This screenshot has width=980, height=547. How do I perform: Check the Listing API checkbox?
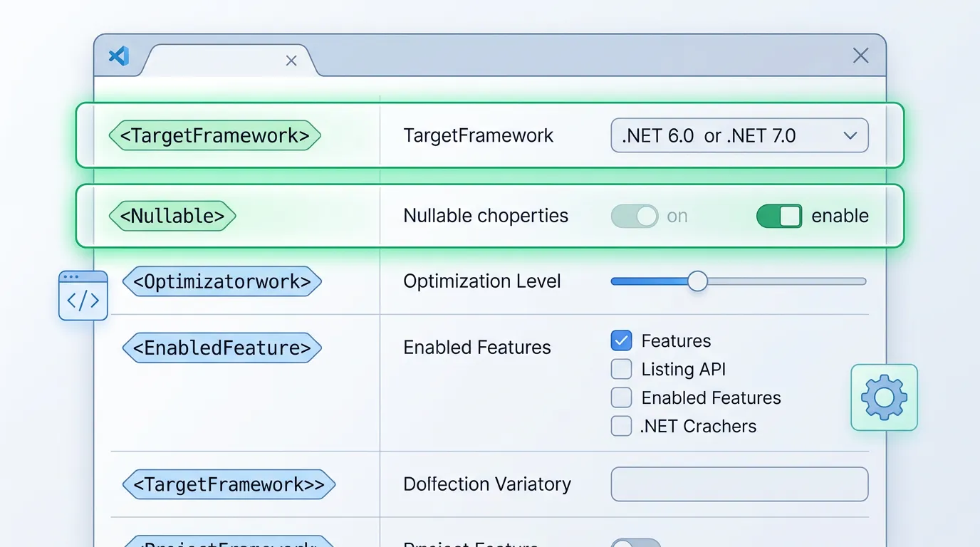click(x=621, y=369)
